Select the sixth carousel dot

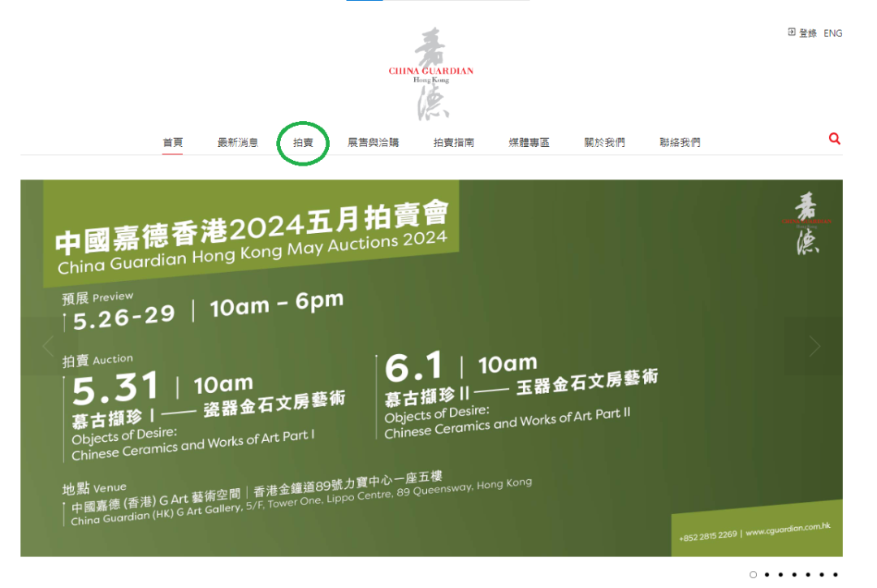(822, 574)
